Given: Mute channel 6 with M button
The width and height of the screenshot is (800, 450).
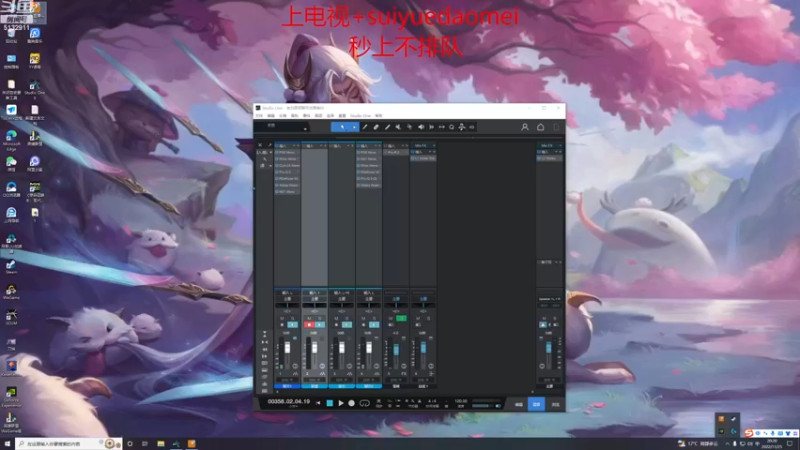Looking at the screenshot, I should [418, 318].
